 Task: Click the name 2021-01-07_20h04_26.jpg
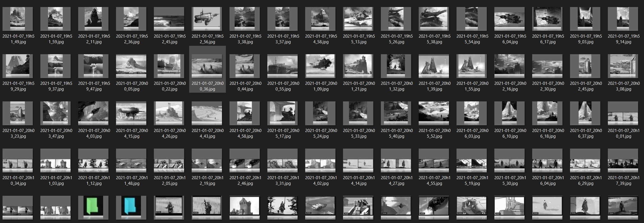click(x=170, y=133)
